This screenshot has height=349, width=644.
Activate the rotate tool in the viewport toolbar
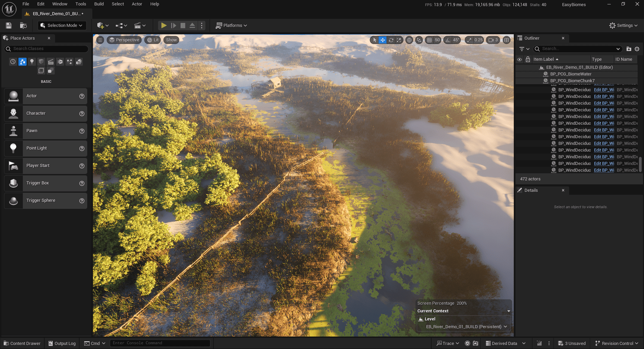391,40
